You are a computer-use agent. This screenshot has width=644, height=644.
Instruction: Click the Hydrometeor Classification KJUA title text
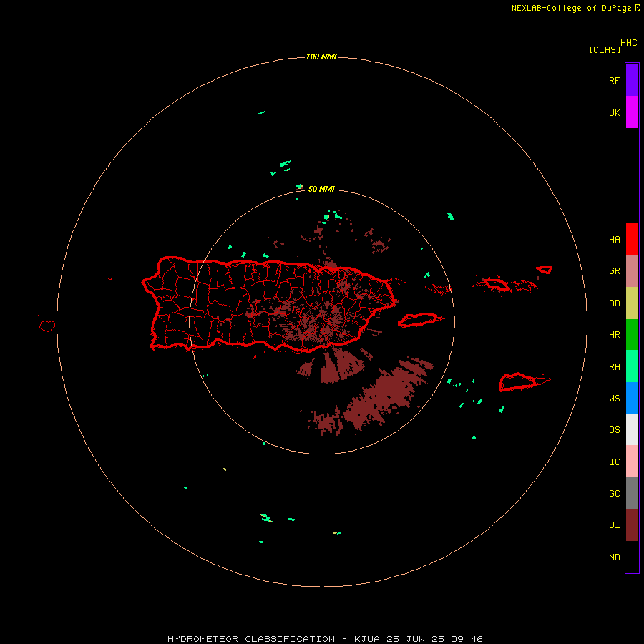(x=325, y=639)
